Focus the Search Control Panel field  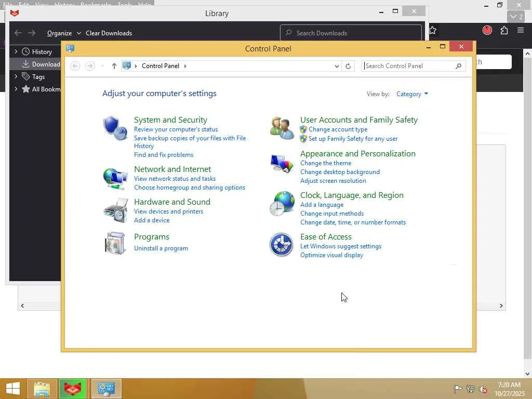click(x=413, y=66)
